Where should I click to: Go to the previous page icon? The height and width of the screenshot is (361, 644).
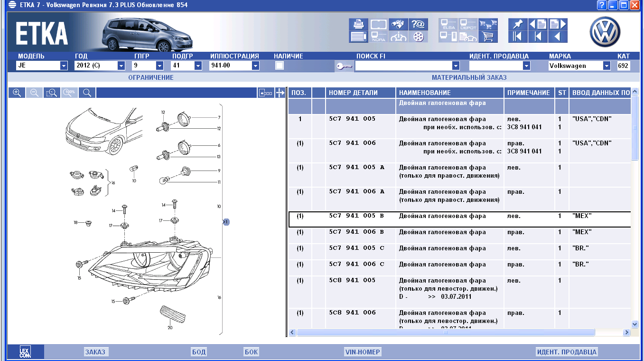pos(538,24)
